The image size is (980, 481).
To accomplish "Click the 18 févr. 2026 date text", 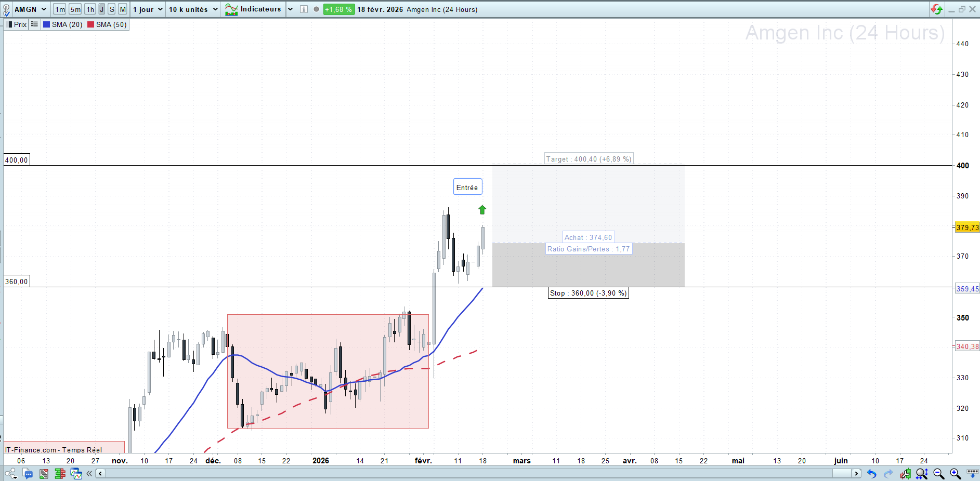I will [x=380, y=9].
